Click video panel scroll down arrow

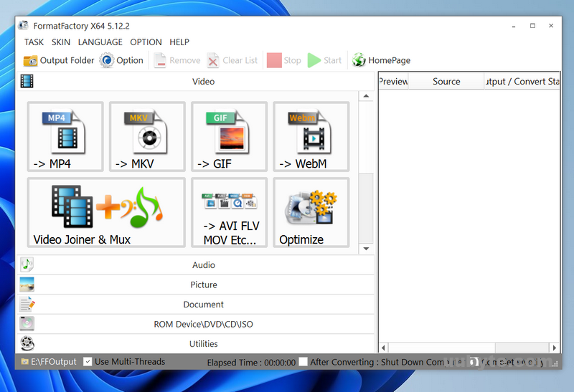click(x=366, y=249)
